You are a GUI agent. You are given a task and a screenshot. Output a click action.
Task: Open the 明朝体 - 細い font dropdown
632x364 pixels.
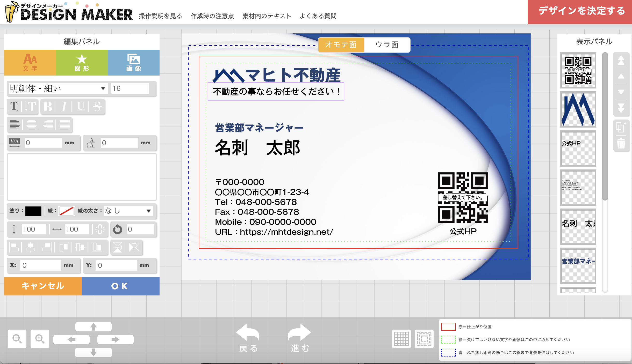click(58, 88)
